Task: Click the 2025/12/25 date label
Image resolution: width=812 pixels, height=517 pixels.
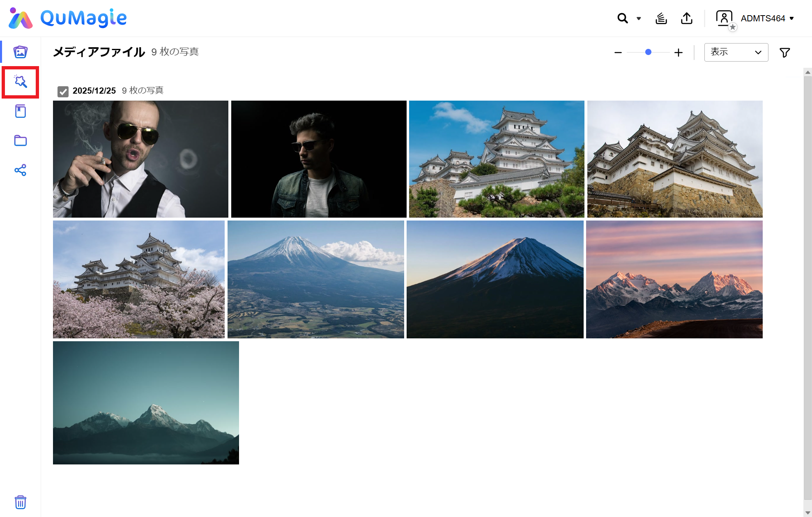Action: tap(94, 91)
